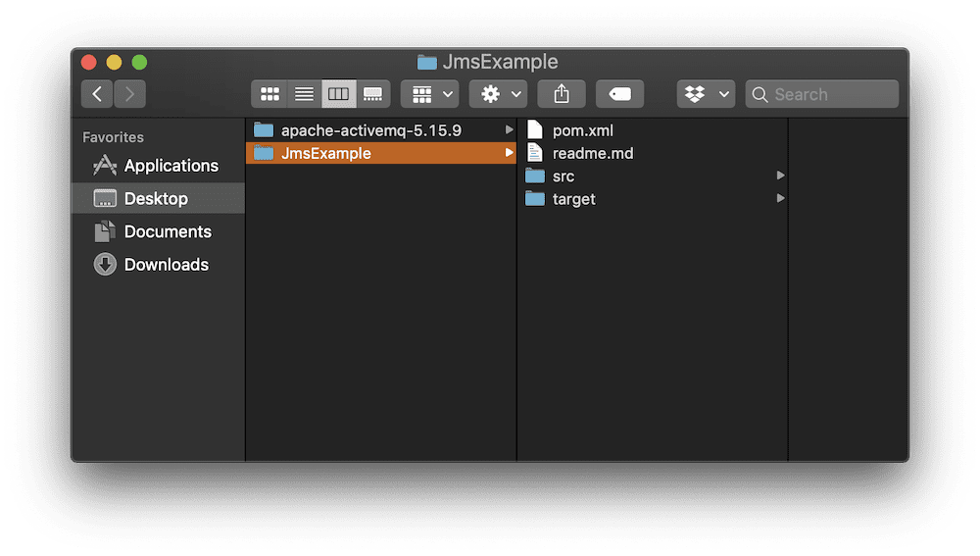This screenshot has height=556, width=980.
Task: Expand the src folder arrow
Action: point(780,176)
